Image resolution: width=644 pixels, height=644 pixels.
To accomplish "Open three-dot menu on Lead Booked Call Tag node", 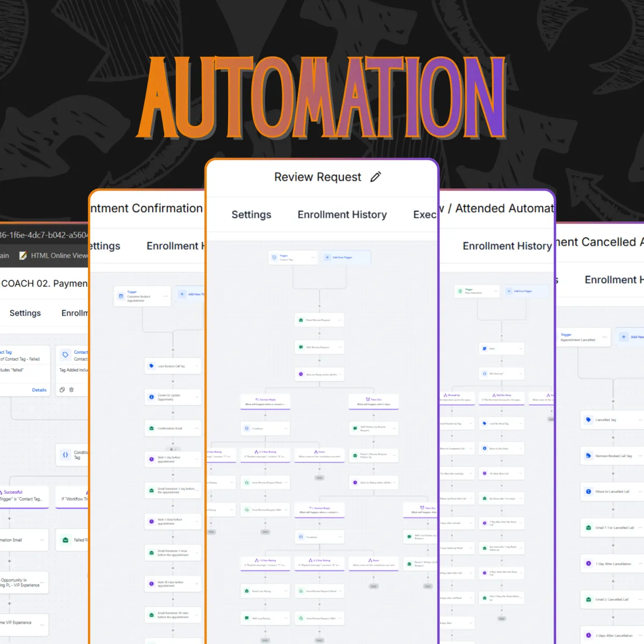I will coord(196,366).
